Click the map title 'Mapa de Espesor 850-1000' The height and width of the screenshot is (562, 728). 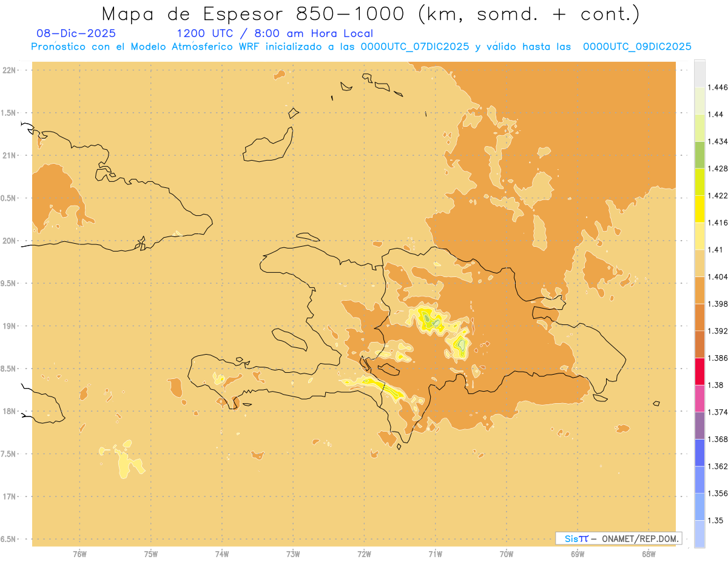pyautogui.click(x=256, y=14)
